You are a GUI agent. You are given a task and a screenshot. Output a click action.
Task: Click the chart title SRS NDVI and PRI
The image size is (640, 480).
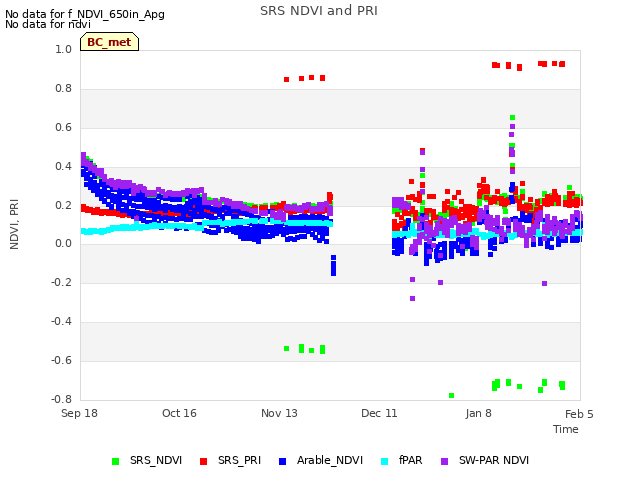coord(319,11)
